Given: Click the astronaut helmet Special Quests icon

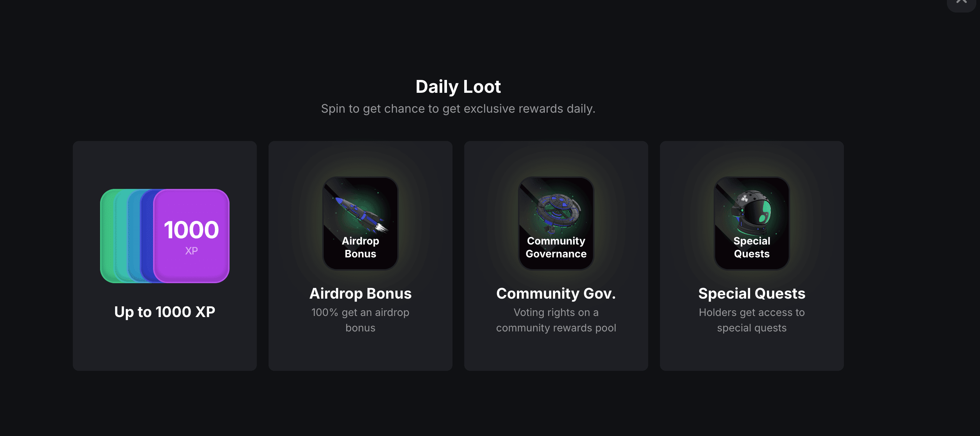Looking at the screenshot, I should [751, 212].
